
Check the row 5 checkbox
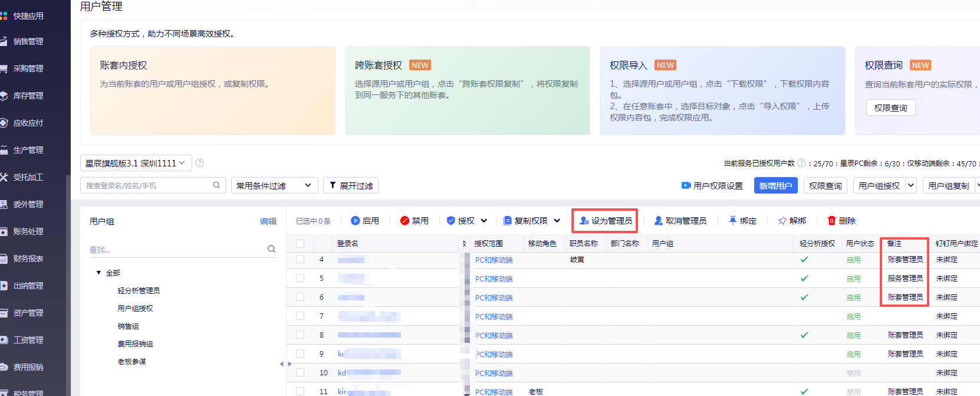(300, 278)
